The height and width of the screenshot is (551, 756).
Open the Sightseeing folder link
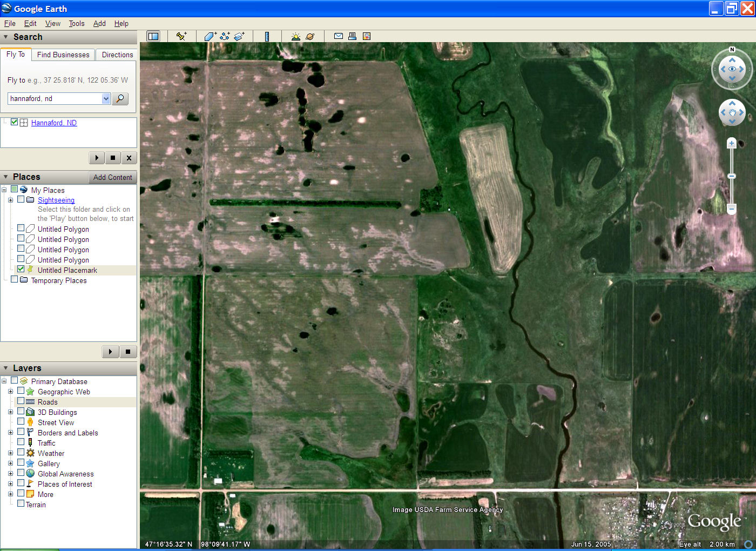click(56, 200)
